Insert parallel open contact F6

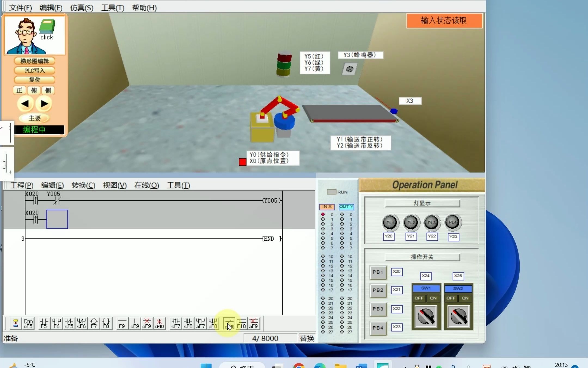pyautogui.click(x=56, y=323)
